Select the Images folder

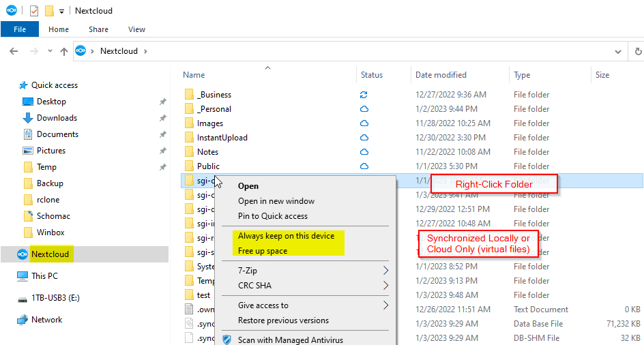point(210,123)
